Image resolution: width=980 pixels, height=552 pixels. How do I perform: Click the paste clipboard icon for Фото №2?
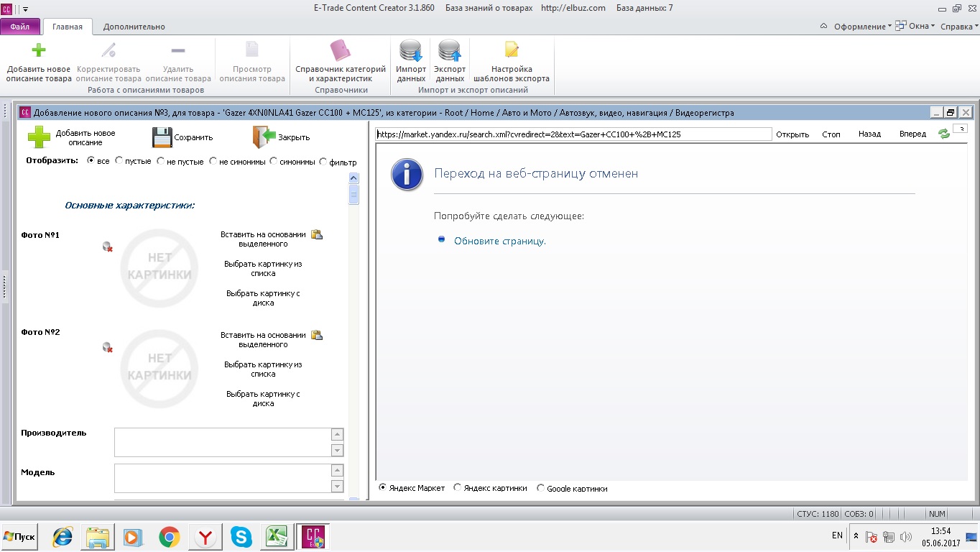point(316,335)
